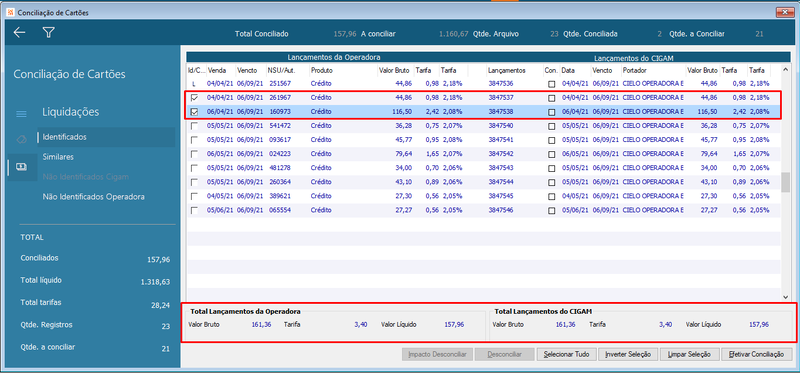Select lançamento number 3847544

(500, 182)
